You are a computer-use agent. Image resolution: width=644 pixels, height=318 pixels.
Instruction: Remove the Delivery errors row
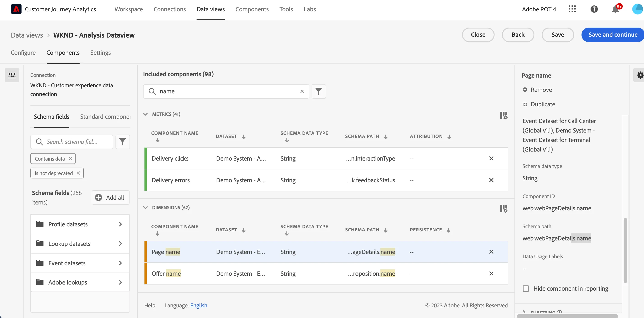[x=491, y=180]
